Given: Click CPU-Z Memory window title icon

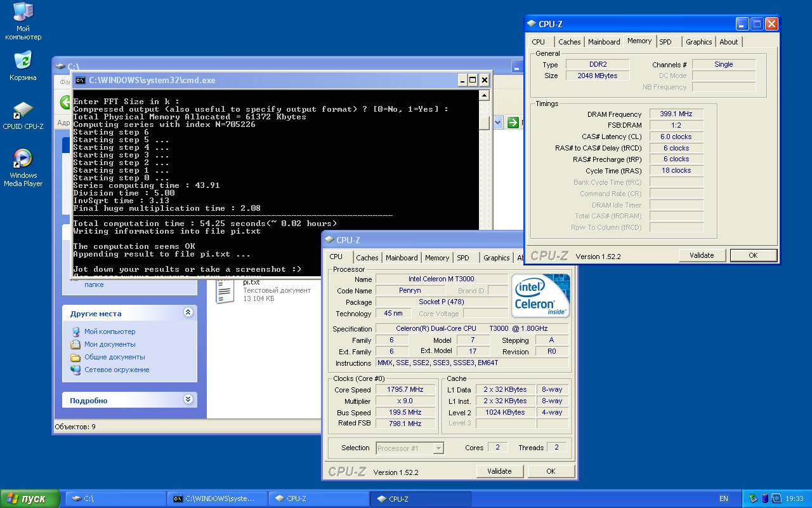Looking at the screenshot, I should pyautogui.click(x=532, y=24).
